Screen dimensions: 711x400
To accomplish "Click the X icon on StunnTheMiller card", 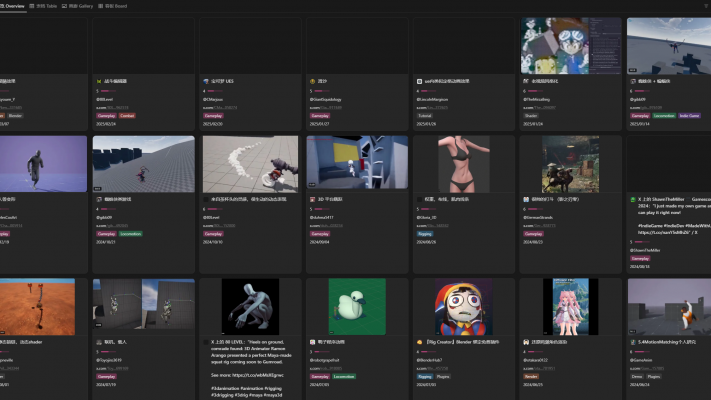I will click(x=631, y=199).
